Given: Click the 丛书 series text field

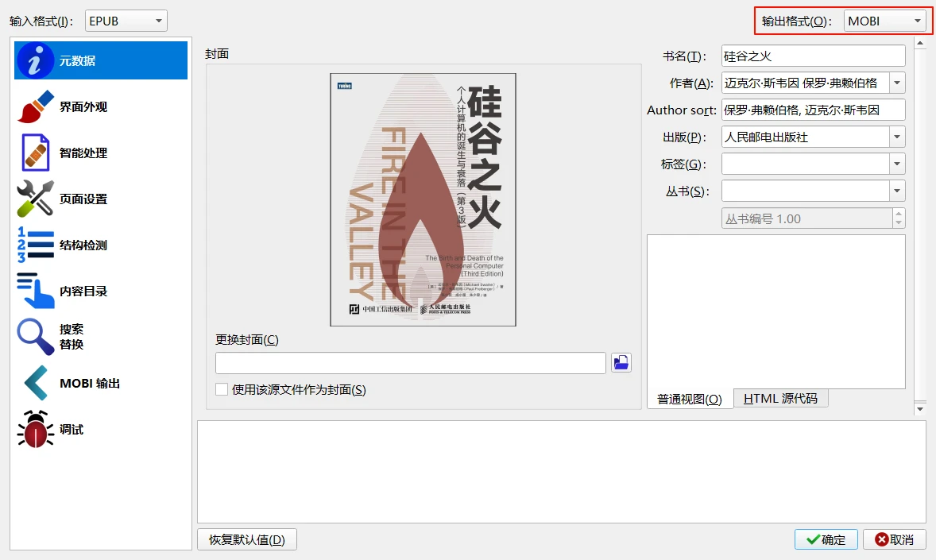Looking at the screenshot, I should tap(805, 191).
